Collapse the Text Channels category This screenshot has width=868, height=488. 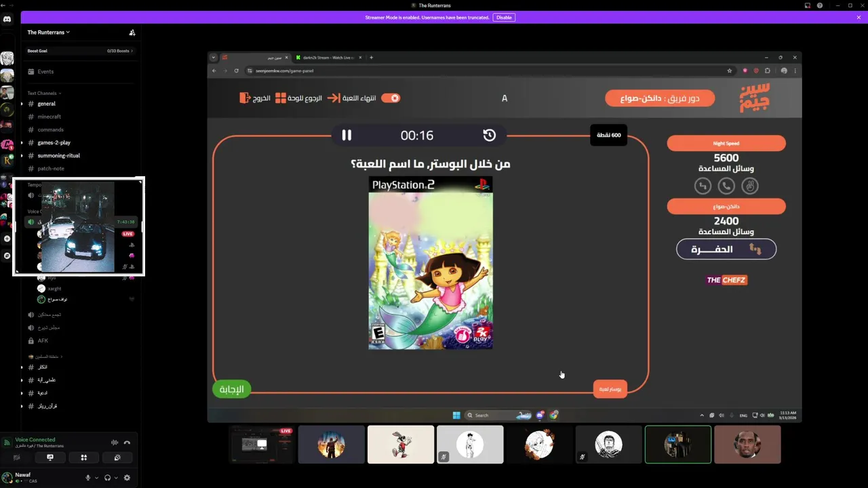click(x=44, y=93)
